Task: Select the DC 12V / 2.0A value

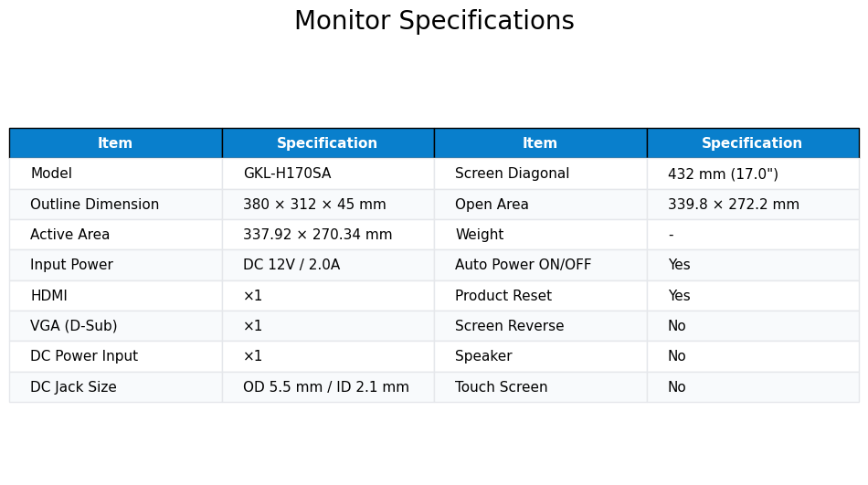Action: pyautogui.click(x=291, y=265)
